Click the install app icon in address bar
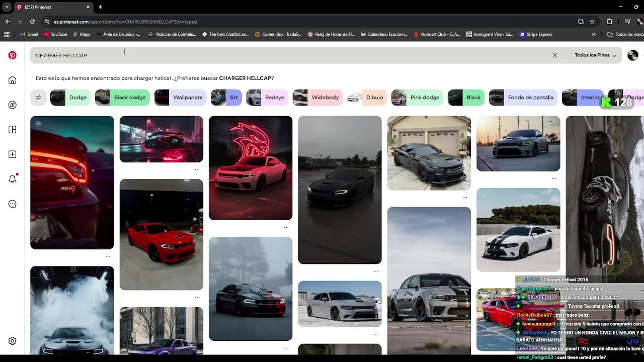The image size is (644, 362). [581, 22]
